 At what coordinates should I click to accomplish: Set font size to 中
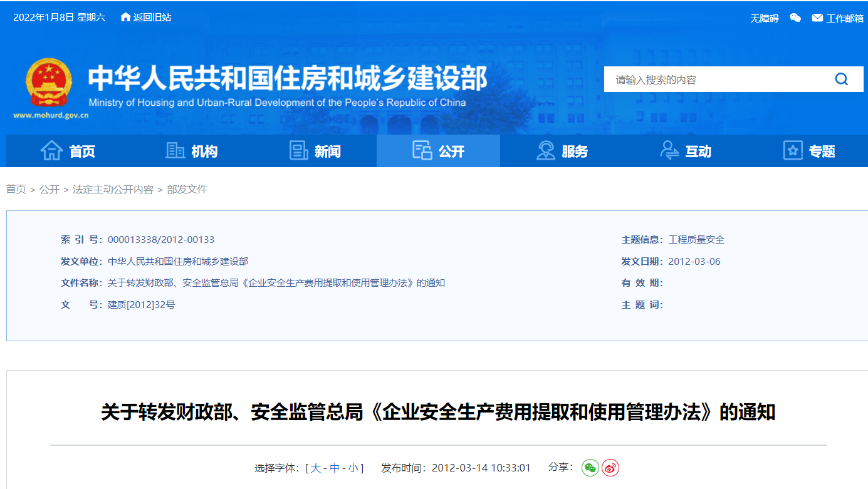coord(335,468)
